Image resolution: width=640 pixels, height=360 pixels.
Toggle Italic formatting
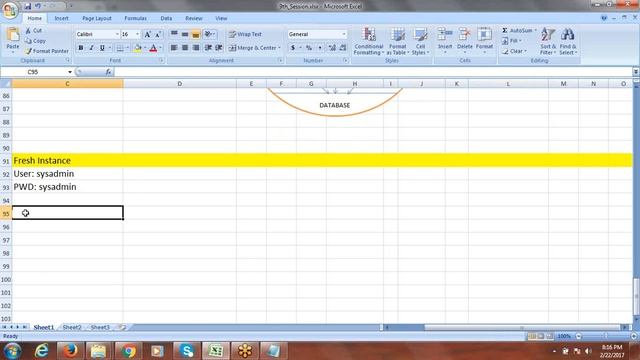click(x=91, y=48)
